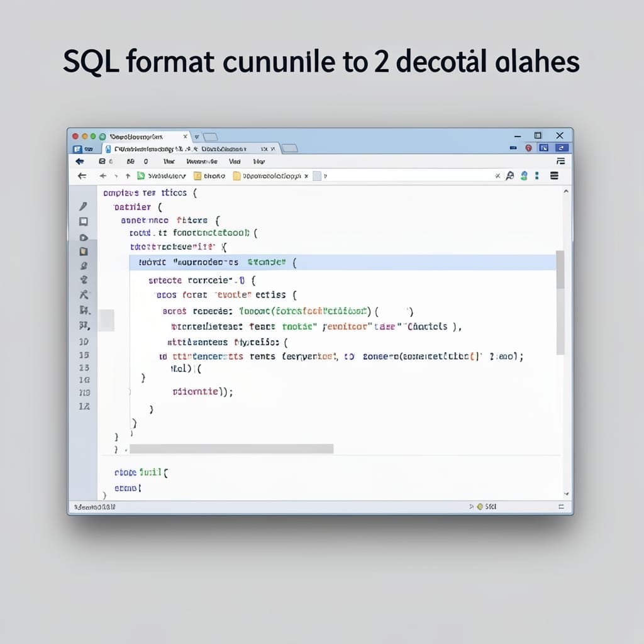This screenshot has width=644, height=644.
Task: Click the up arrow in the address row
Action: pos(128,176)
